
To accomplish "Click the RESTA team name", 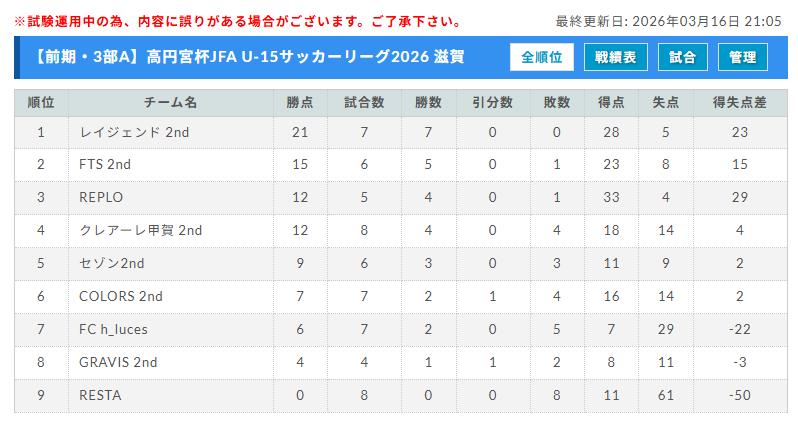I will tap(100, 395).
